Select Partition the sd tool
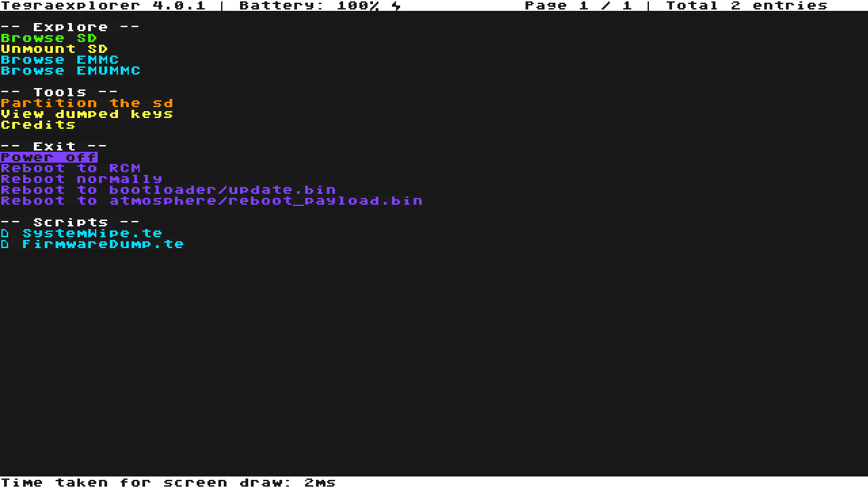 click(87, 103)
